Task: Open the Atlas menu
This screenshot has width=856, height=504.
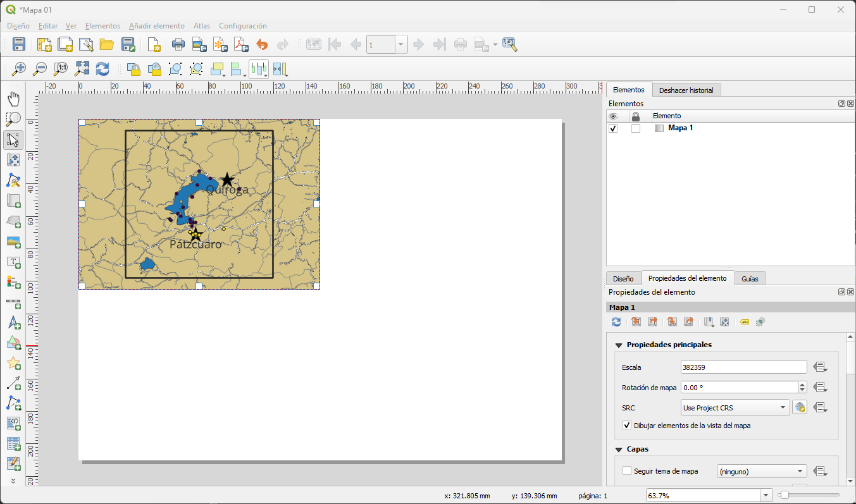Action: (x=202, y=26)
